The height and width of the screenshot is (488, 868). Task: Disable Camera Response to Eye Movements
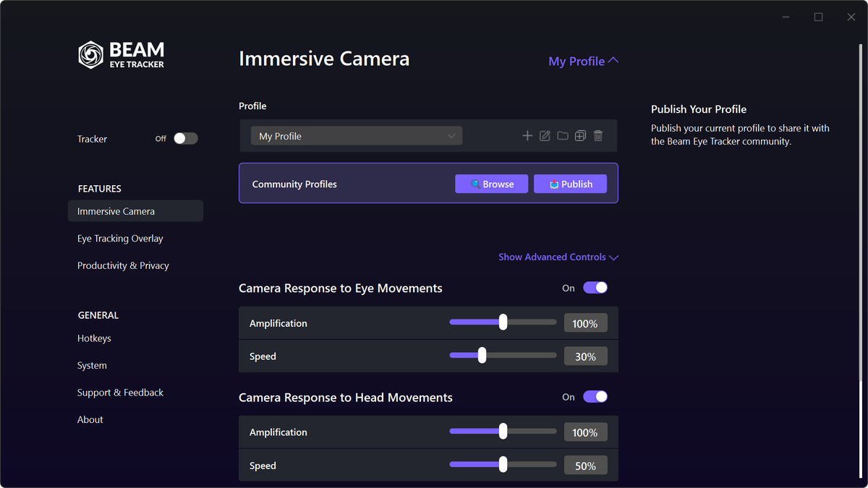pyautogui.click(x=595, y=287)
